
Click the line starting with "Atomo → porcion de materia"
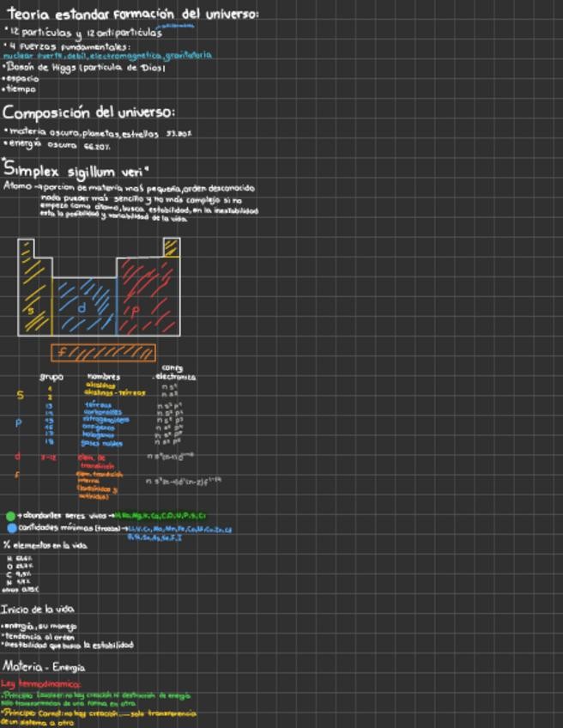129,188
